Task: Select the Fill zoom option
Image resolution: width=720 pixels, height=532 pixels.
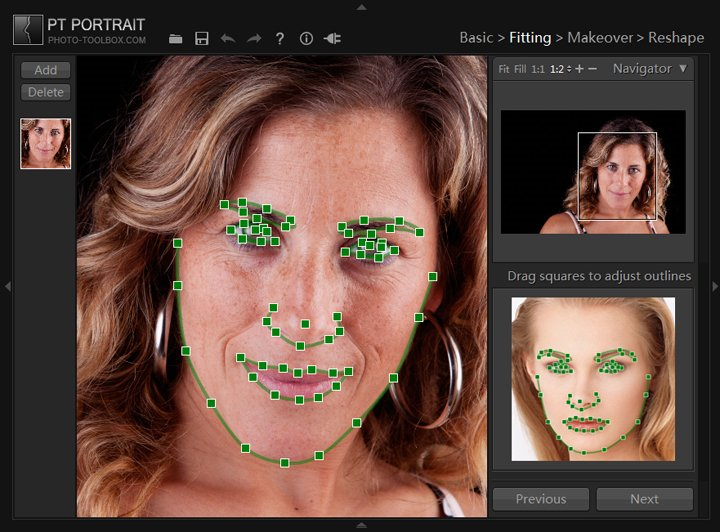Action: (x=520, y=70)
